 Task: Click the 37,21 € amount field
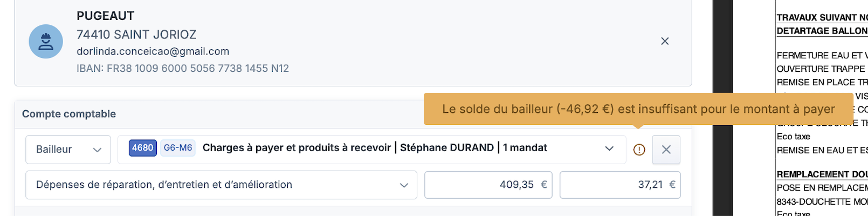(620, 185)
